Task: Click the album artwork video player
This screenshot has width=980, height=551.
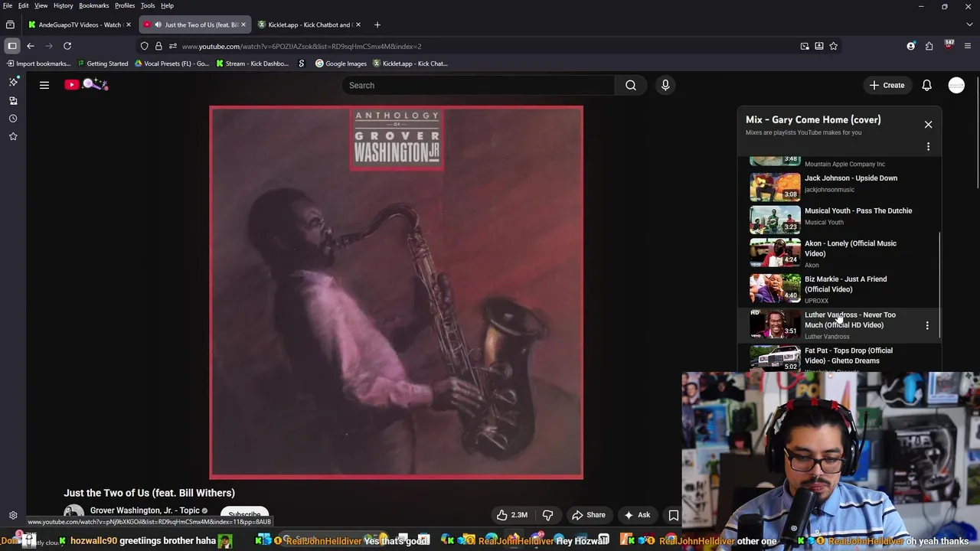Action: pos(397,292)
